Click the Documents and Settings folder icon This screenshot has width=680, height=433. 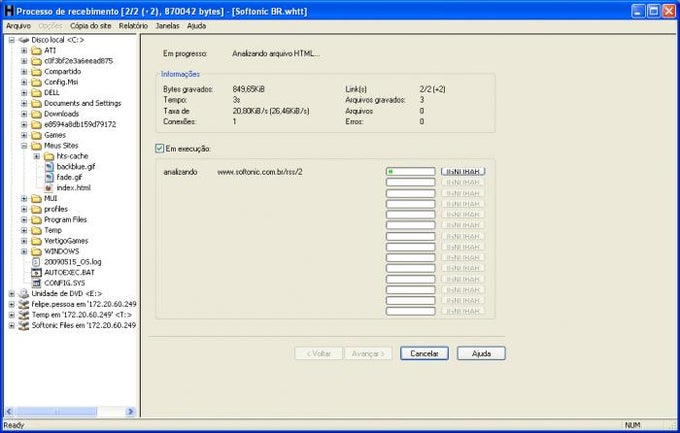point(36,103)
